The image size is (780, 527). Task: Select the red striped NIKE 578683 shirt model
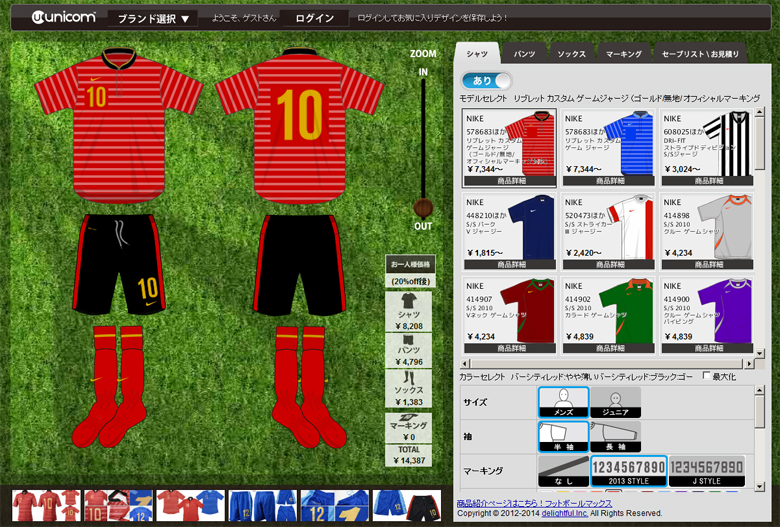pyautogui.click(x=509, y=148)
